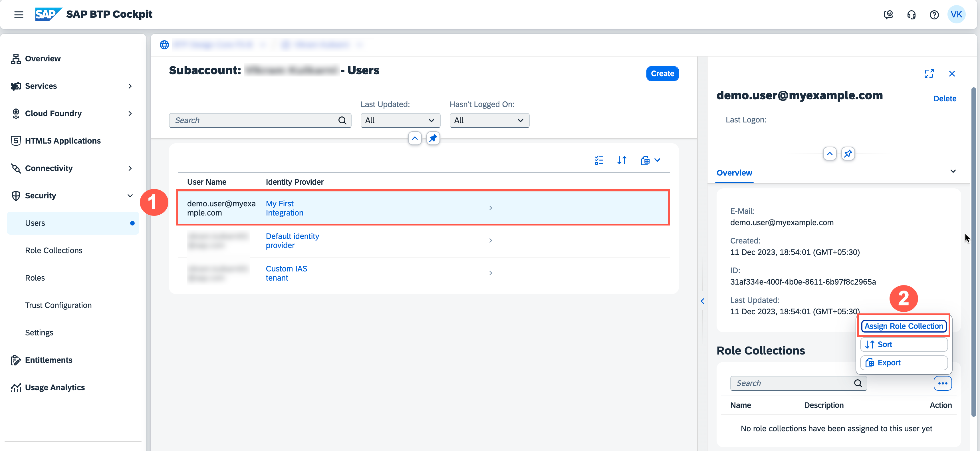980x451 pixels.
Task: Expand the Overview tab overflow chevron
Action: click(x=953, y=171)
